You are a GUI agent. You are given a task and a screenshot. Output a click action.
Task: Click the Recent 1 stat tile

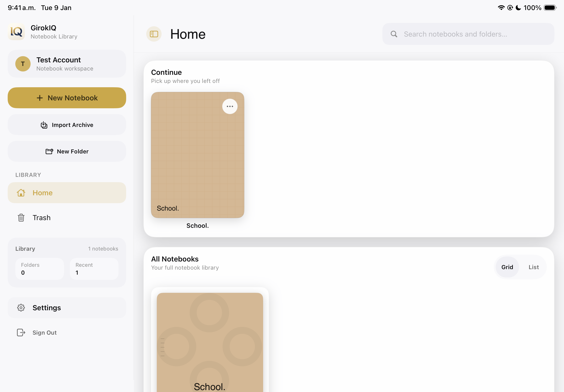(x=94, y=269)
